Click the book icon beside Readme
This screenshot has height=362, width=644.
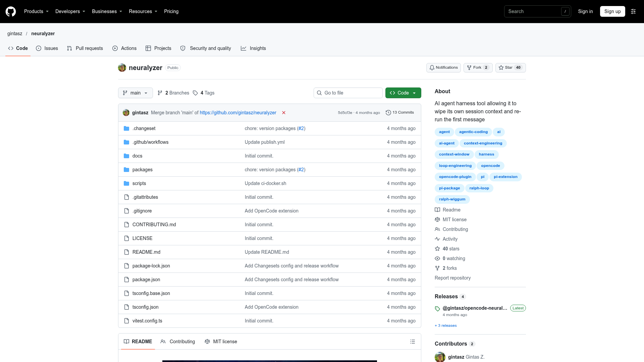[x=437, y=210]
